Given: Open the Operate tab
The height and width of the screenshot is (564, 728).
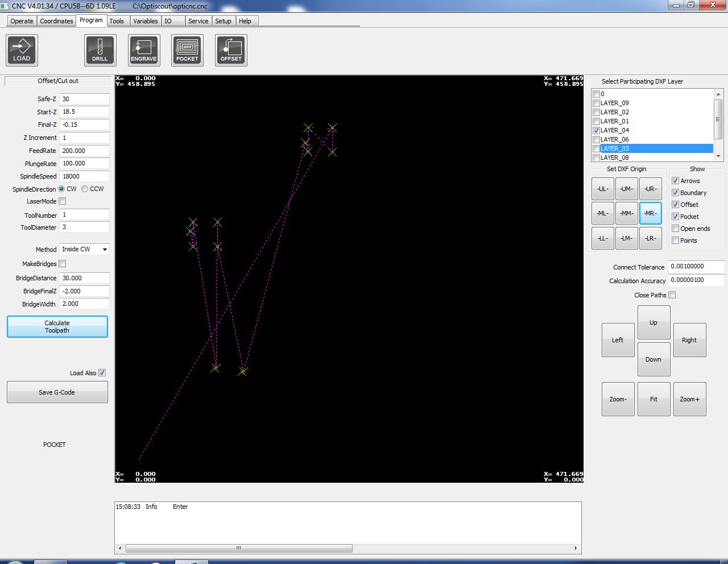Looking at the screenshot, I should [22, 21].
